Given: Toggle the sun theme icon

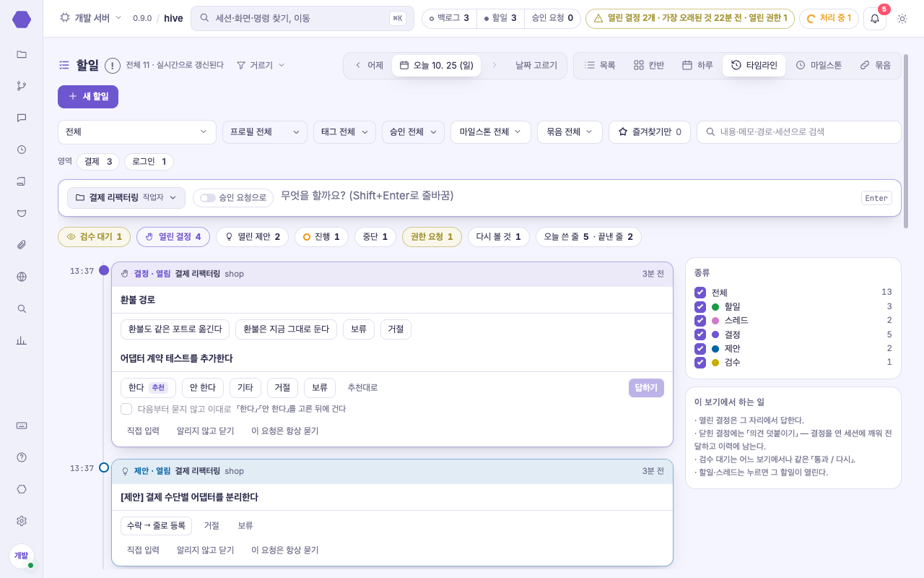Looking at the screenshot, I should point(902,18).
